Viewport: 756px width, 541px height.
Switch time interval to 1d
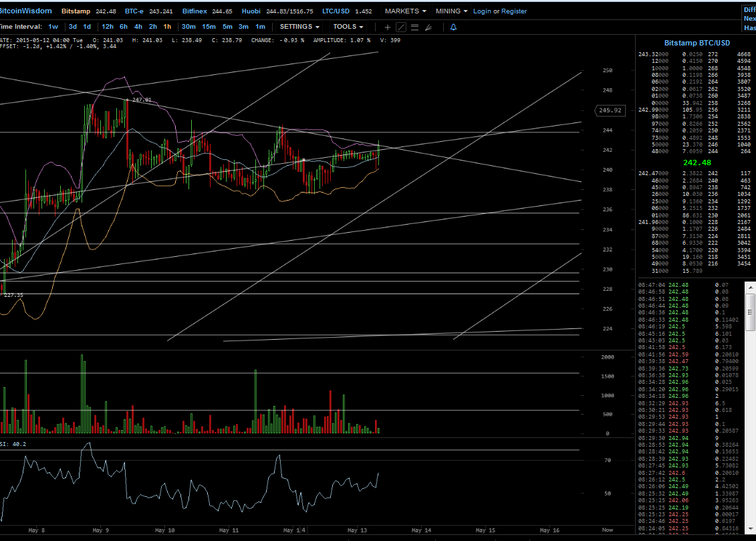pyautogui.click(x=87, y=27)
